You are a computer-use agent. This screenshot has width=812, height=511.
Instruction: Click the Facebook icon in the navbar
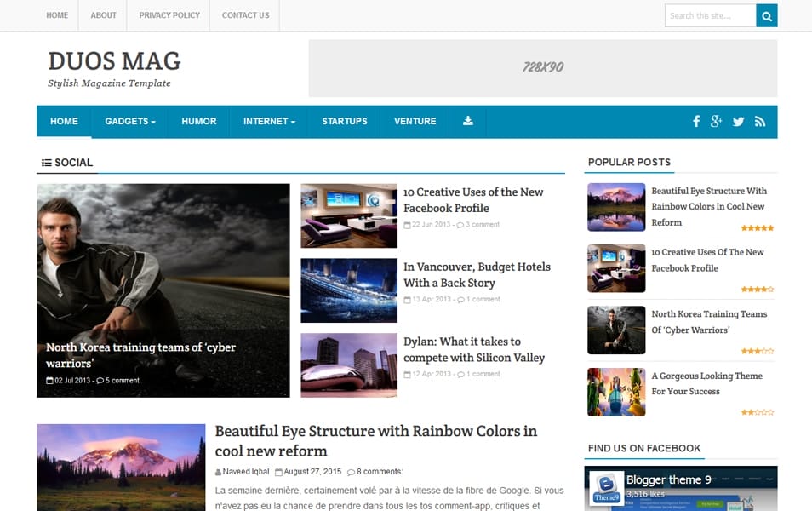tap(696, 121)
